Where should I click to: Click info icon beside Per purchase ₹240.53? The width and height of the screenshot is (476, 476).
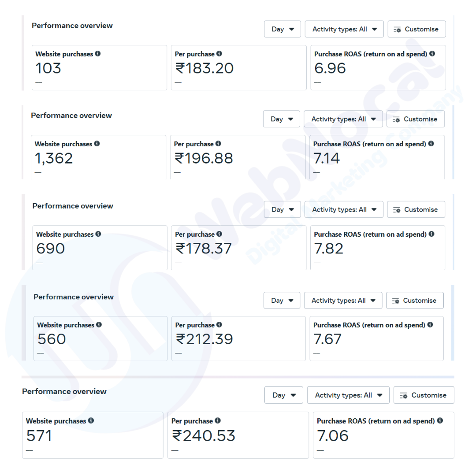(x=218, y=420)
